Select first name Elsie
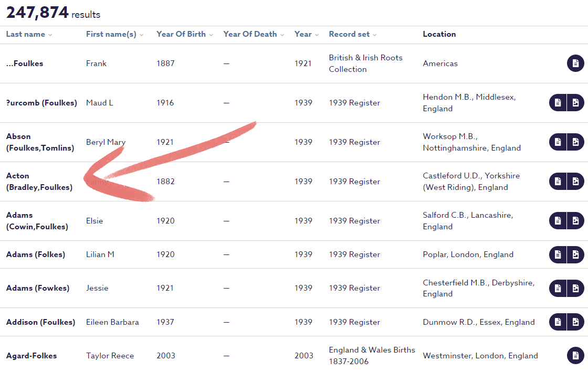The width and height of the screenshot is (588, 372). [x=94, y=221]
